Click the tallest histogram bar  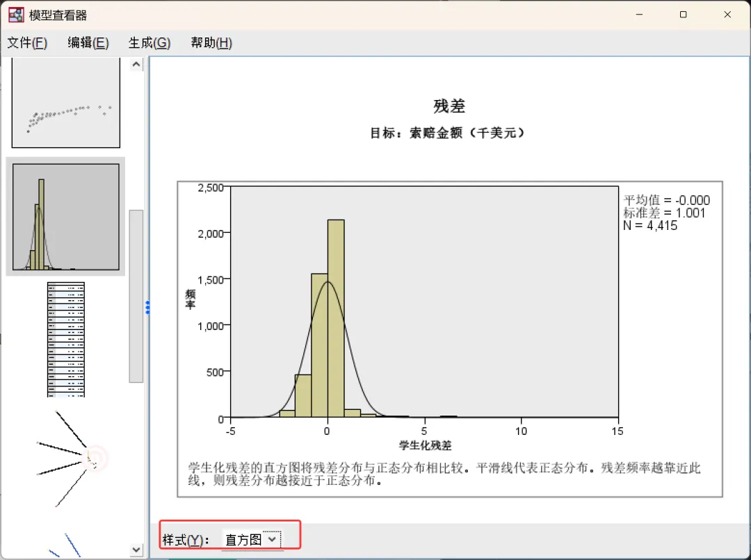tap(336, 318)
